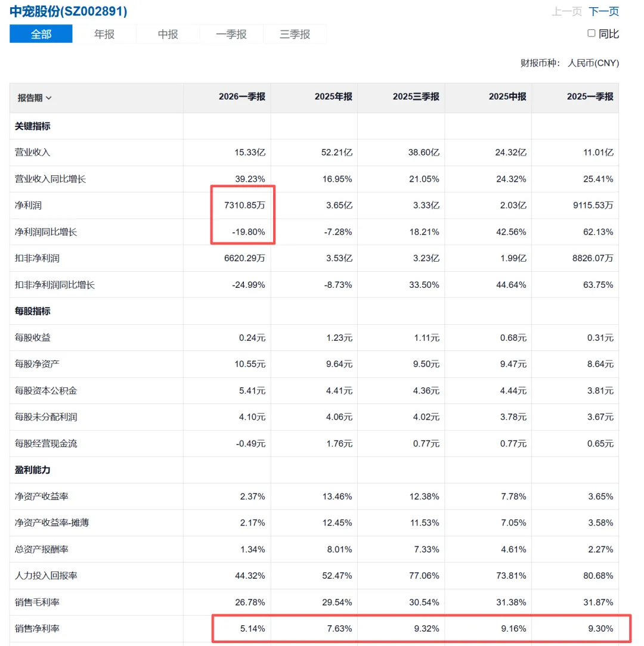
Task: Click the 净利润 row label
Action: pyautogui.click(x=28, y=205)
